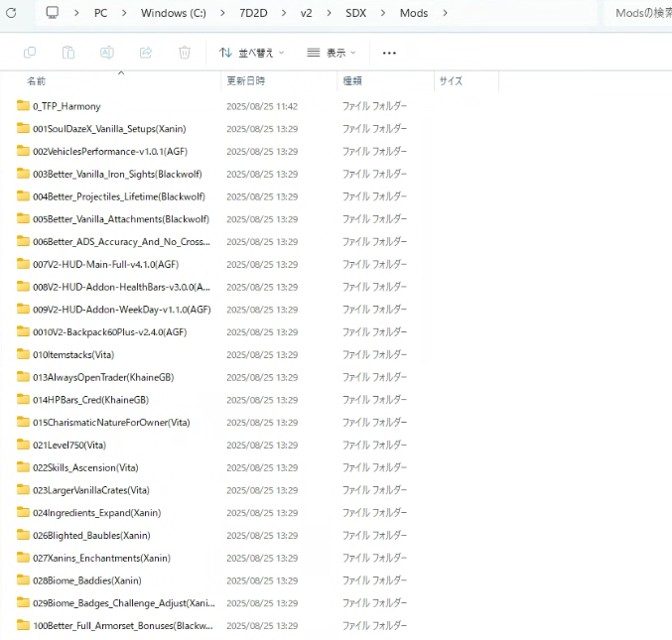Select 024Ingredients_Expand(Xanin) folder
The image size is (672, 640).
tap(97, 513)
